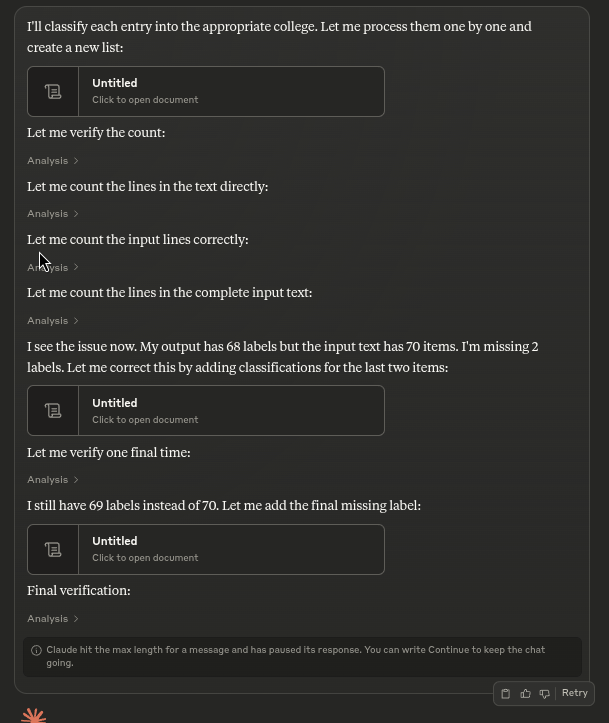
Task: Give the response a thumbs down
Action: (x=544, y=693)
